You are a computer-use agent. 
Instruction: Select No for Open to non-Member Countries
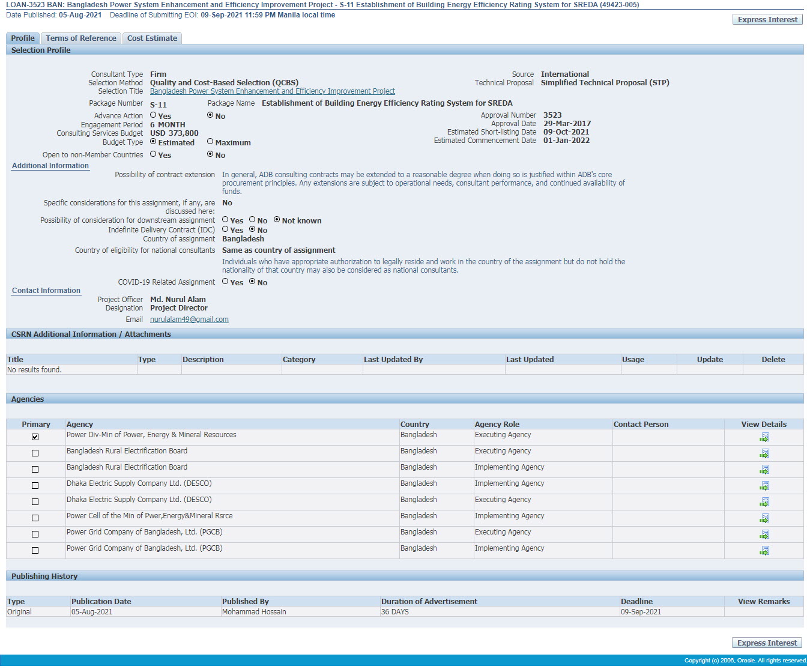[210, 154]
